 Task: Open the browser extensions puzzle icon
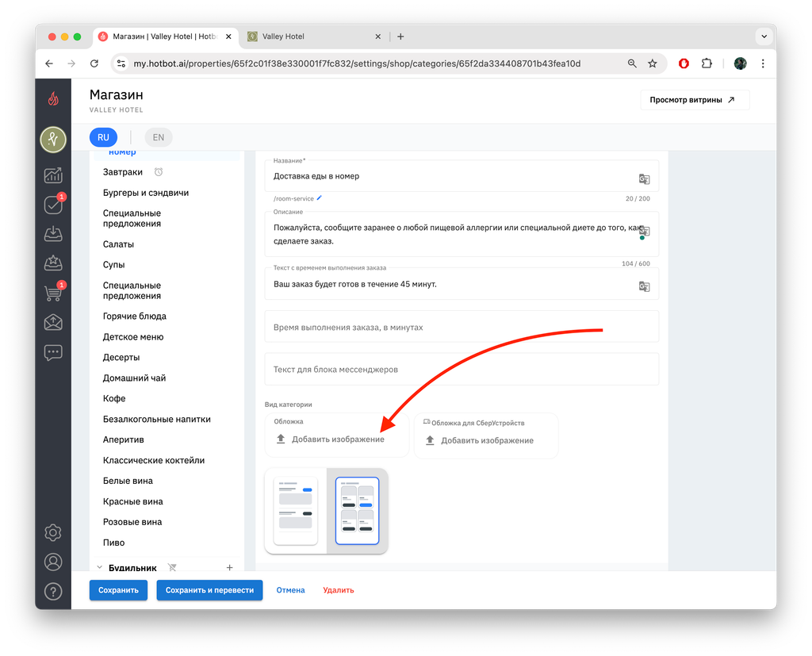pyautogui.click(x=707, y=63)
